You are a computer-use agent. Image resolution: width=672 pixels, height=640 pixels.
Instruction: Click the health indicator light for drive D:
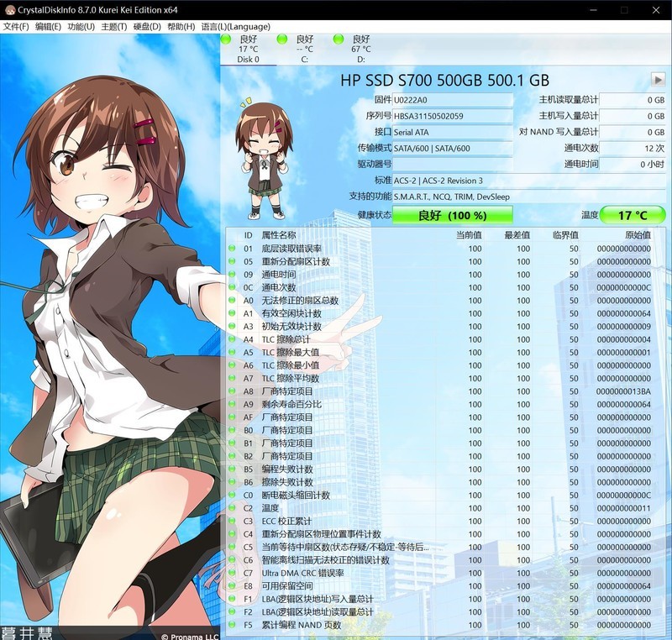pyautogui.click(x=339, y=39)
